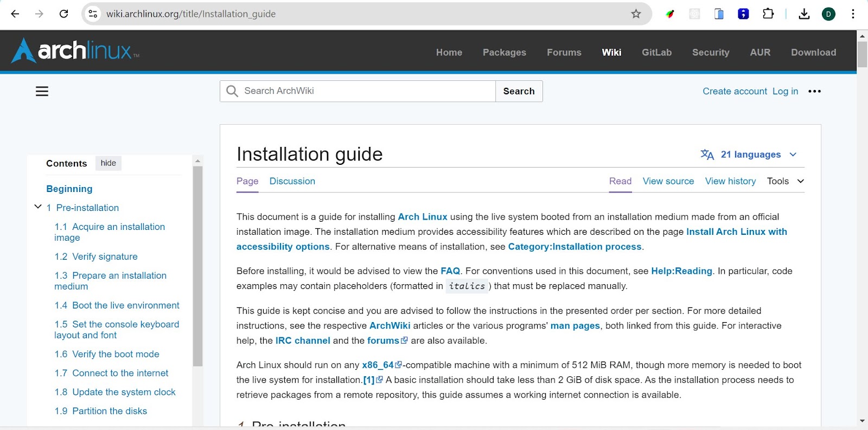
Task: Hide the Contents sidebar
Action: pos(108,163)
